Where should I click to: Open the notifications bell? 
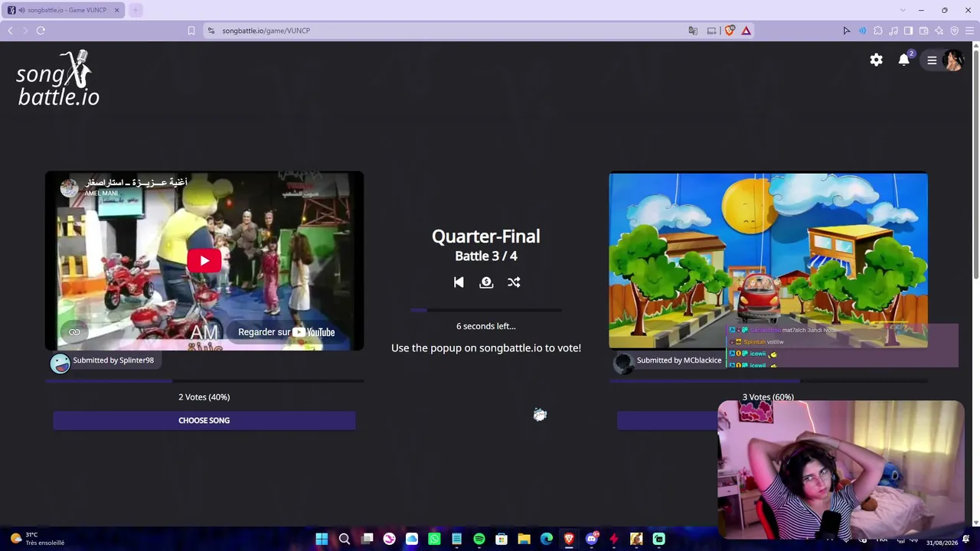tap(904, 60)
